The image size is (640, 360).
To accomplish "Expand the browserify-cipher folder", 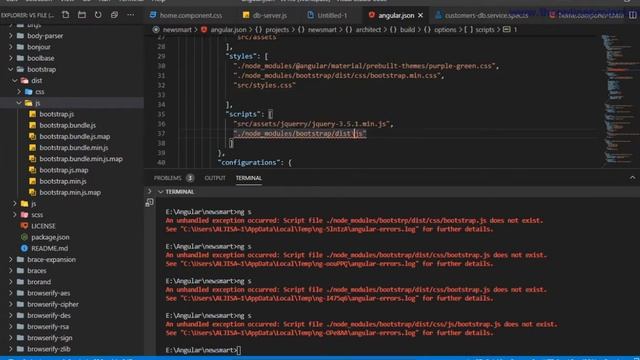I will tap(53, 304).
